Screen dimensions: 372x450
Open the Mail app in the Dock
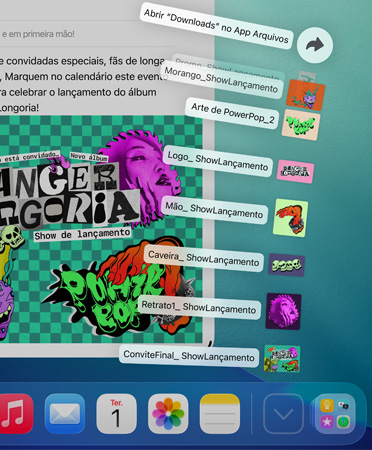coord(65,414)
